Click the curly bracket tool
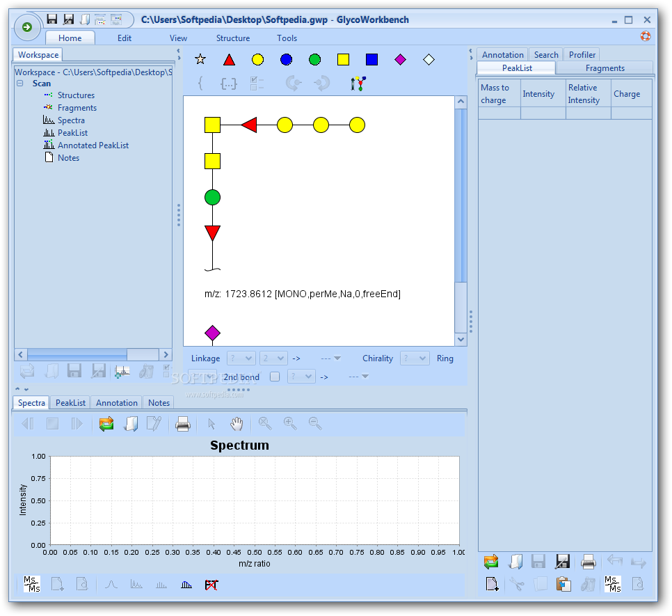 [x=200, y=83]
